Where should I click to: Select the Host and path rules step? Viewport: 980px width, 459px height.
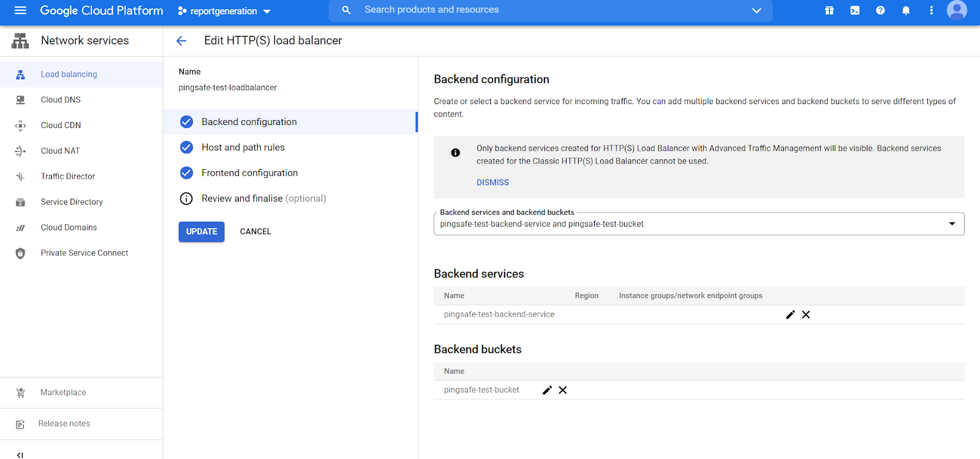tap(243, 148)
